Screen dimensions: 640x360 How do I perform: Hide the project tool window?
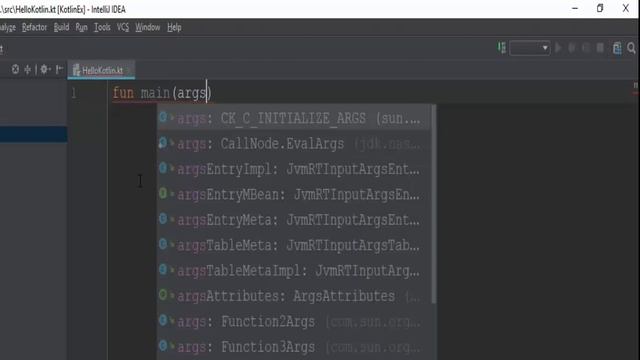click(59, 69)
